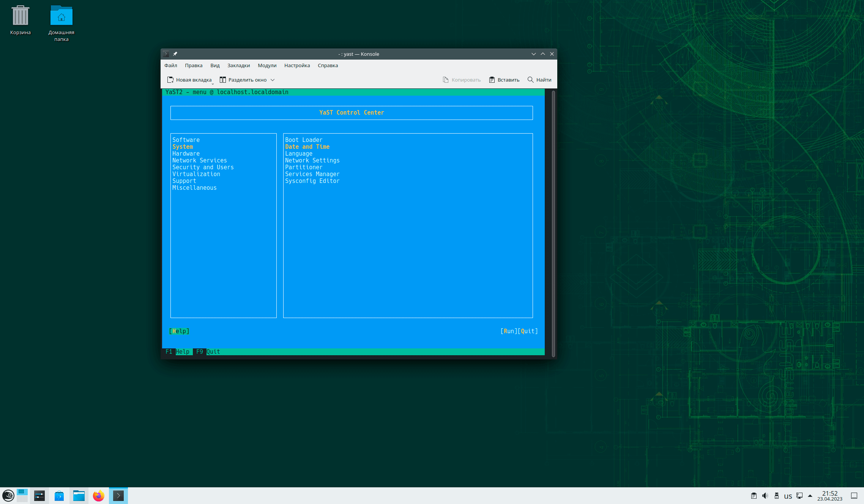The width and height of the screenshot is (864, 504).
Task: Click the Новая вкладка new tab button
Action: (189, 80)
